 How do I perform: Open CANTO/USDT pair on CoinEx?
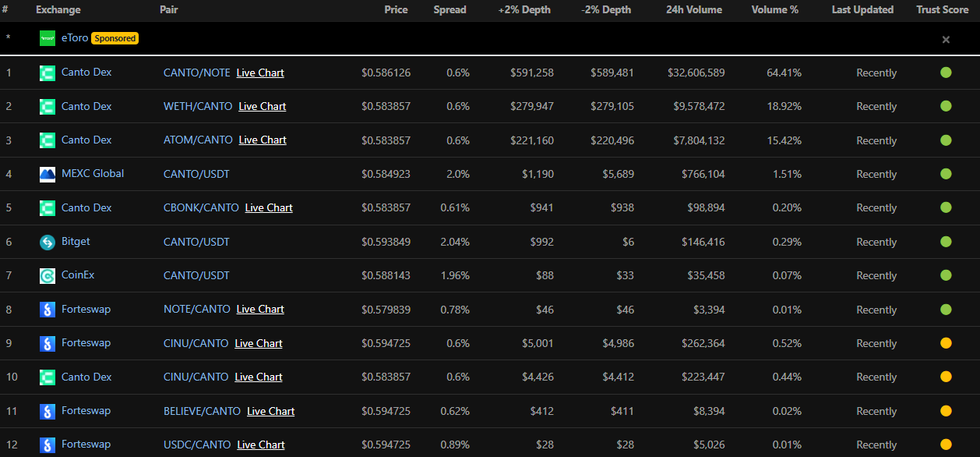coord(196,275)
